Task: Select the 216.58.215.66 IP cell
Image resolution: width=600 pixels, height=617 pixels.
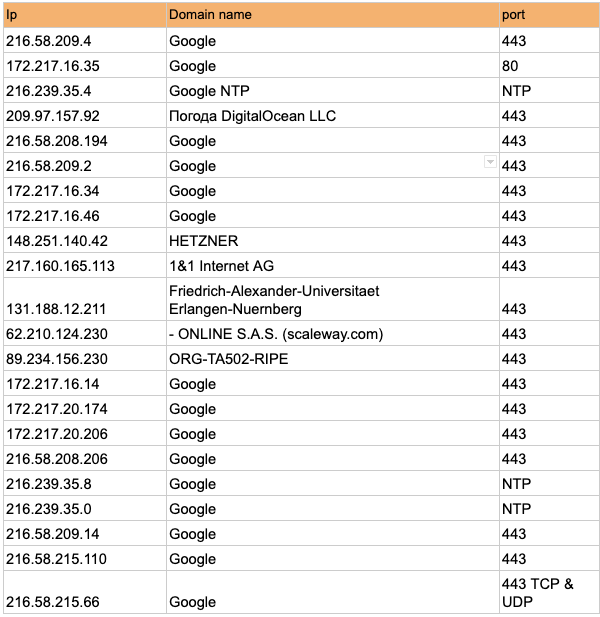Action: tap(84, 601)
